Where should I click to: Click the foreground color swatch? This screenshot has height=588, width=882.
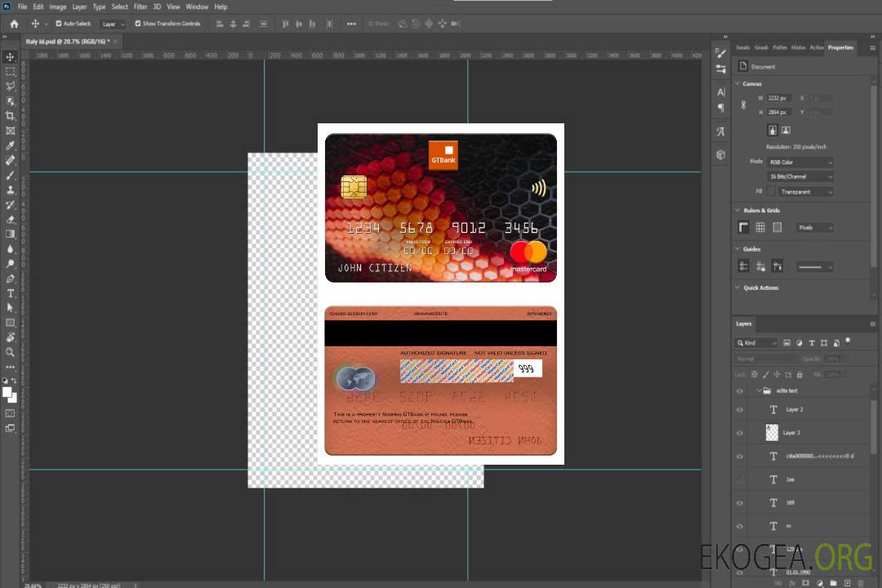(7, 392)
